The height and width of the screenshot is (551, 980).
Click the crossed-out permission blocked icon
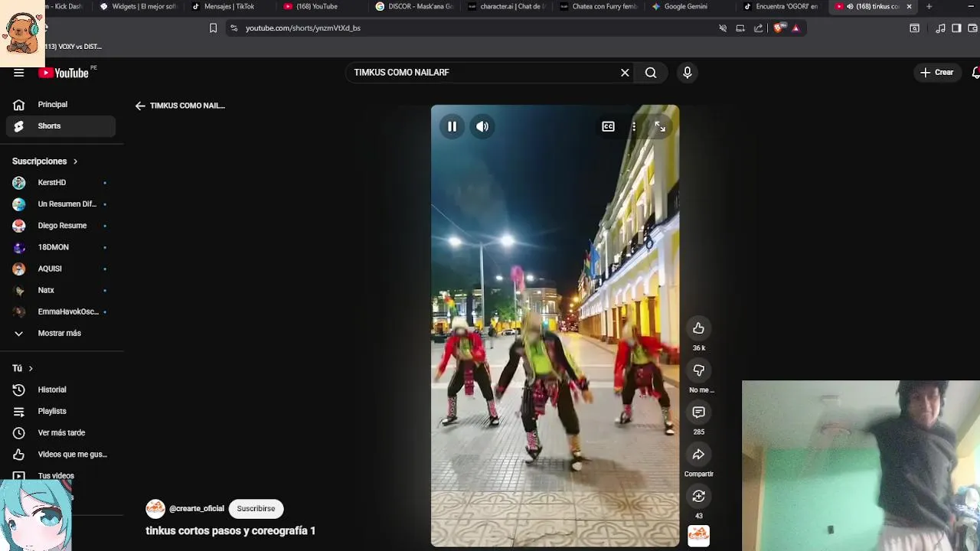[x=723, y=28]
